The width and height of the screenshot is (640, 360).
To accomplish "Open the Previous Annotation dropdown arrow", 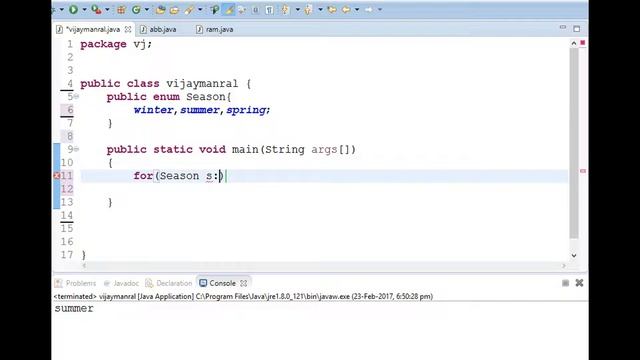I will [320, 9].
